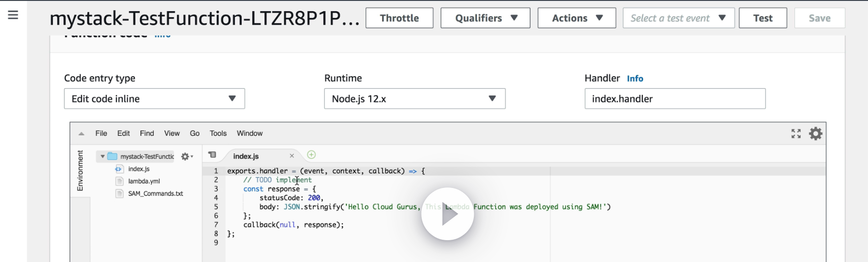The image size is (868, 262).
Task: Click the folder settings gear icon
Action: [186, 157]
